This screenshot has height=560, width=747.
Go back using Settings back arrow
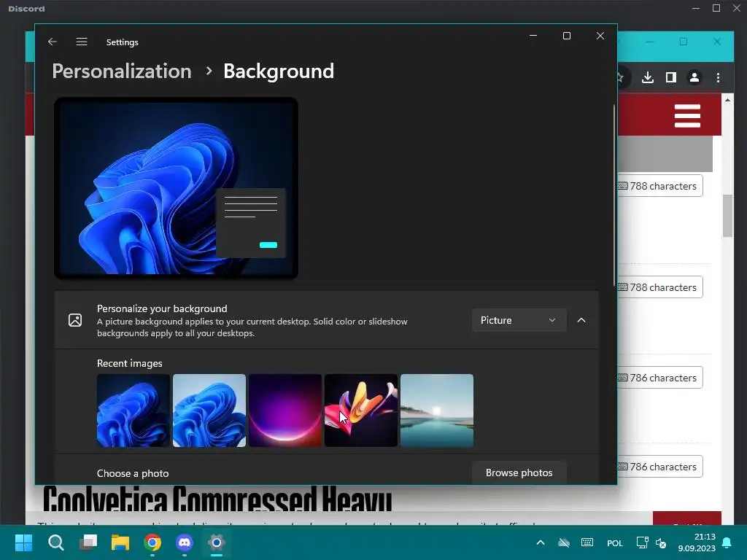[53, 42]
